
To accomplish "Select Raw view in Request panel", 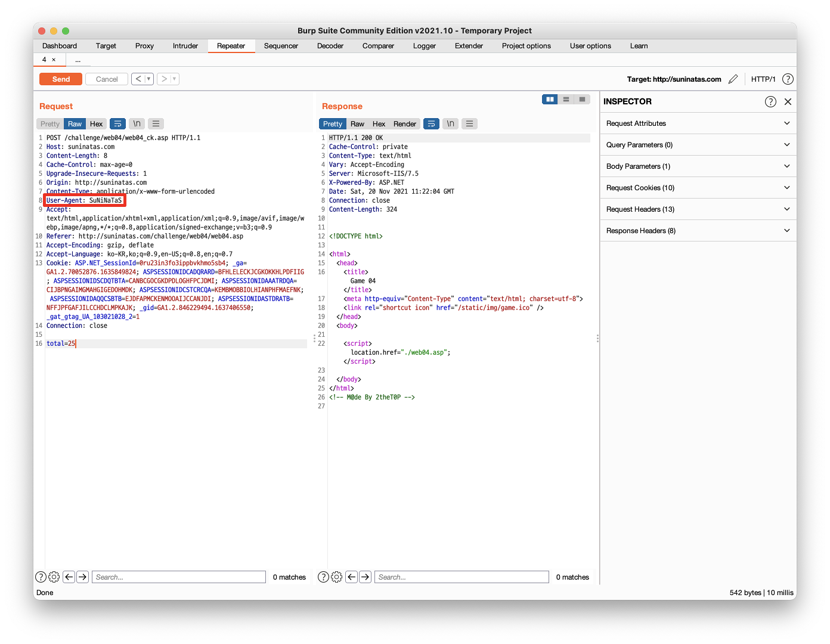I will click(75, 124).
